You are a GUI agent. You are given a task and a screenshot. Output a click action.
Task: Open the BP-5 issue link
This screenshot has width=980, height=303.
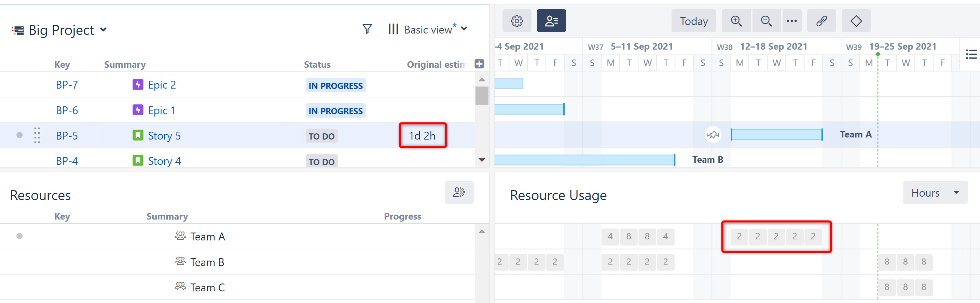pos(67,135)
